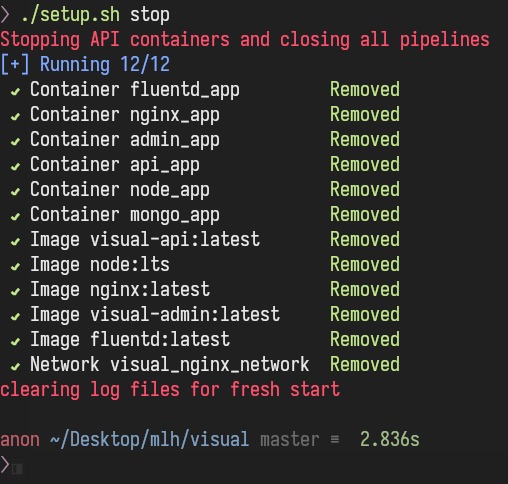Click the 'stop' argument in the command
Image resolution: width=508 pixels, height=484 pixels.
150,15
